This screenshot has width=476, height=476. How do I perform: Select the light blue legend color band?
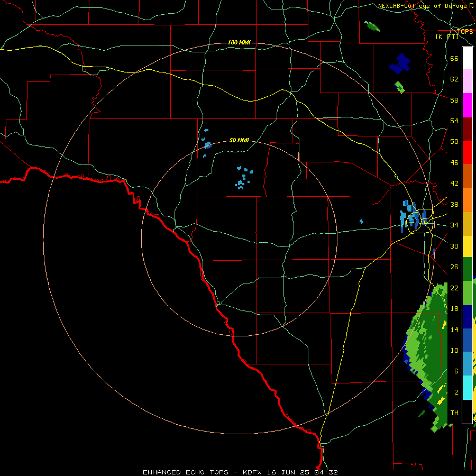coord(467,364)
